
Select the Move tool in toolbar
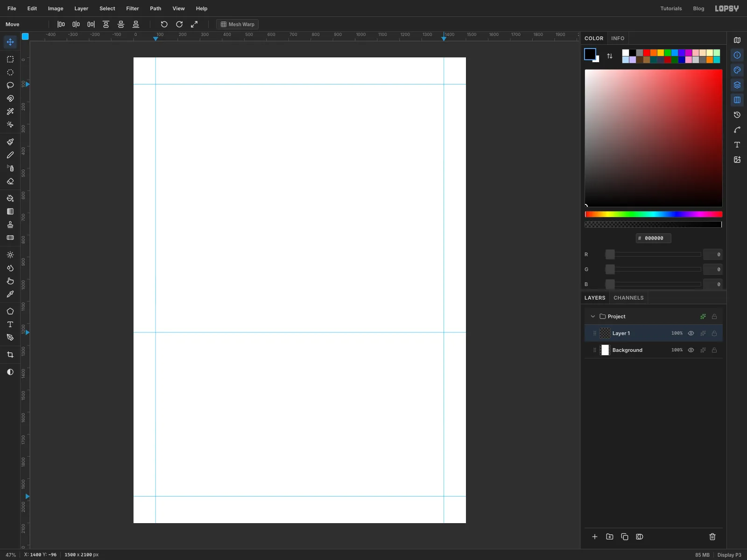click(10, 42)
